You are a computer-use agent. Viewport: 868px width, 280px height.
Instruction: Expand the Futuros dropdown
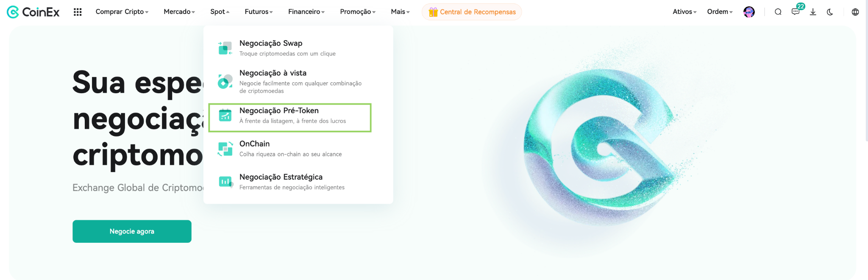(x=259, y=12)
